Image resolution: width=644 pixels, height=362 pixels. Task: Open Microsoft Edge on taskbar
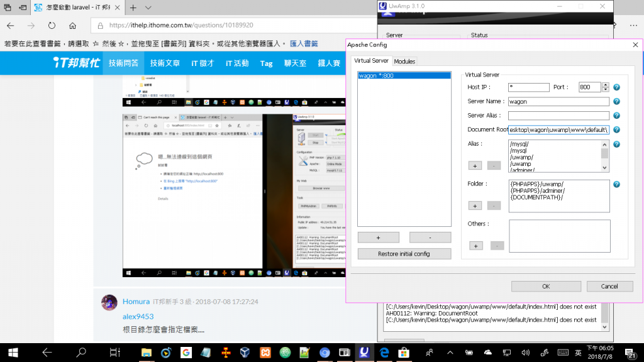click(x=384, y=353)
